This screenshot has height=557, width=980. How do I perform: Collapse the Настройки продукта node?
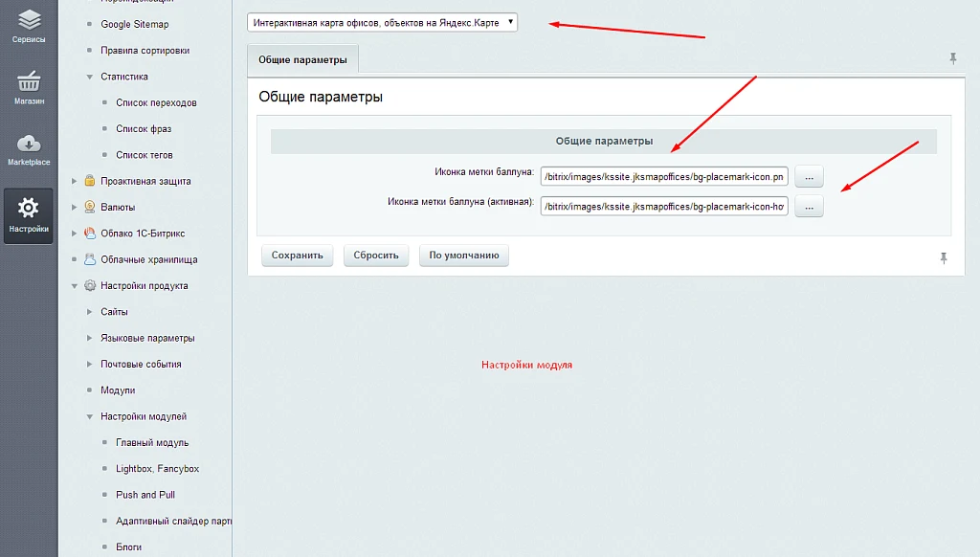point(74,286)
